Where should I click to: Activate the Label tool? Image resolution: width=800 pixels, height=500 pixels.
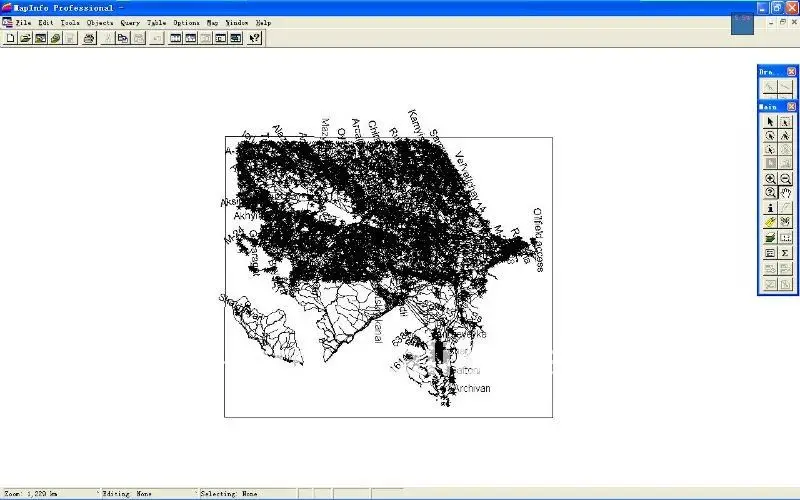pos(770,222)
